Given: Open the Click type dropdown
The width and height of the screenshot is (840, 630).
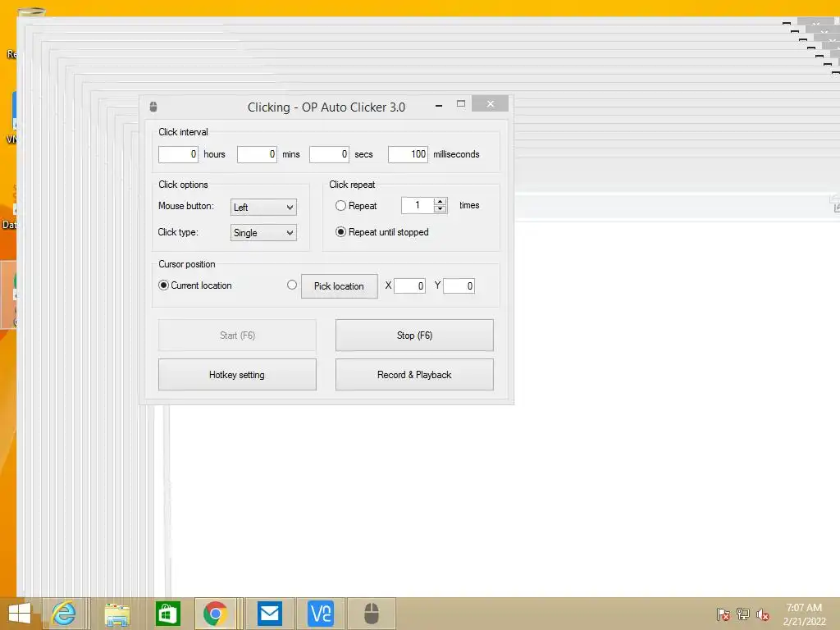Looking at the screenshot, I should pos(263,232).
